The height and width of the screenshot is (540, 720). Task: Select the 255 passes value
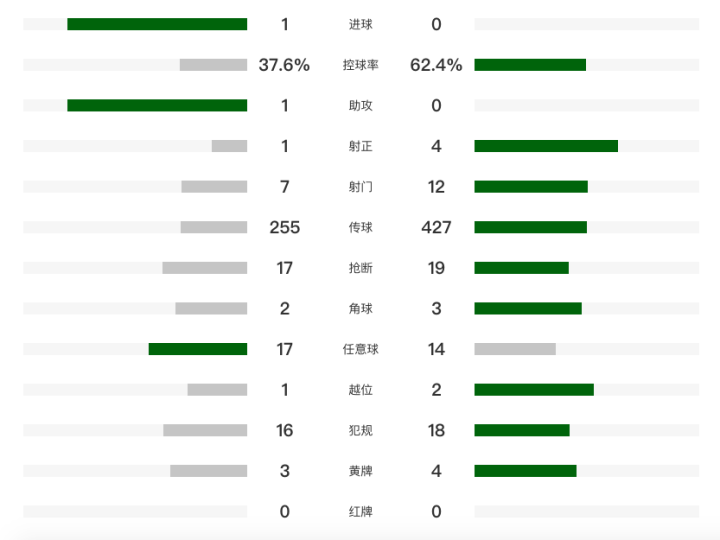tap(284, 227)
